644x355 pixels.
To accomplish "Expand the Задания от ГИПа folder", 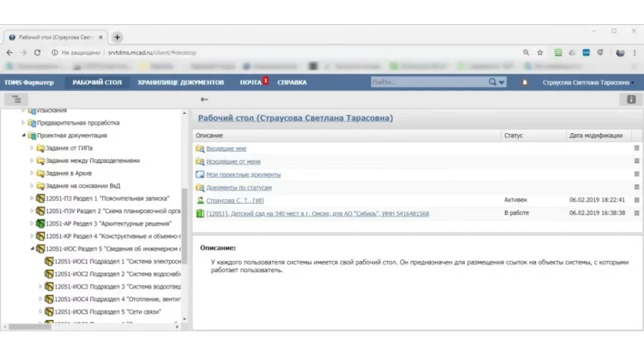I will point(32,148).
